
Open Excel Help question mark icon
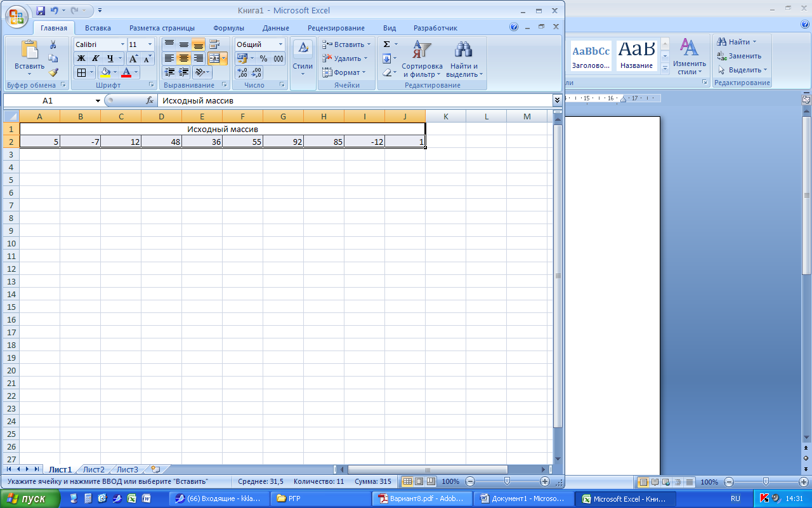[514, 27]
